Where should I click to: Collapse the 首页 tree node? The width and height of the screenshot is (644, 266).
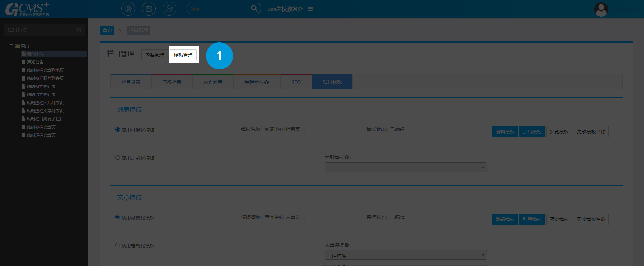(12, 46)
